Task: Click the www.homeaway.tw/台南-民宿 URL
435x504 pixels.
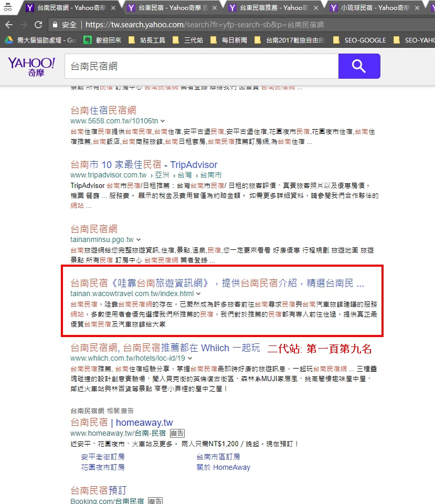Action: pyautogui.click(x=118, y=433)
